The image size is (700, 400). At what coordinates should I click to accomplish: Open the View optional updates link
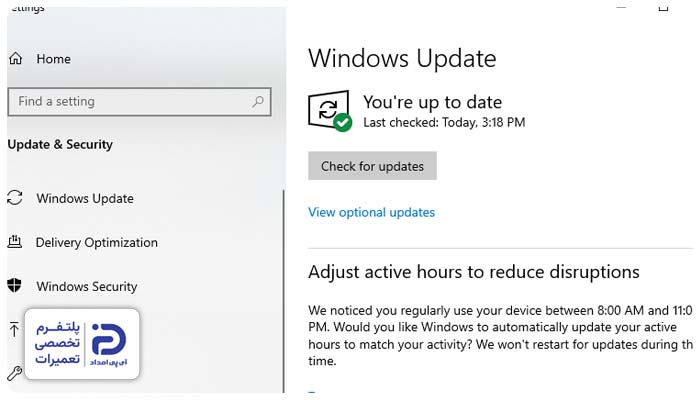tap(371, 212)
